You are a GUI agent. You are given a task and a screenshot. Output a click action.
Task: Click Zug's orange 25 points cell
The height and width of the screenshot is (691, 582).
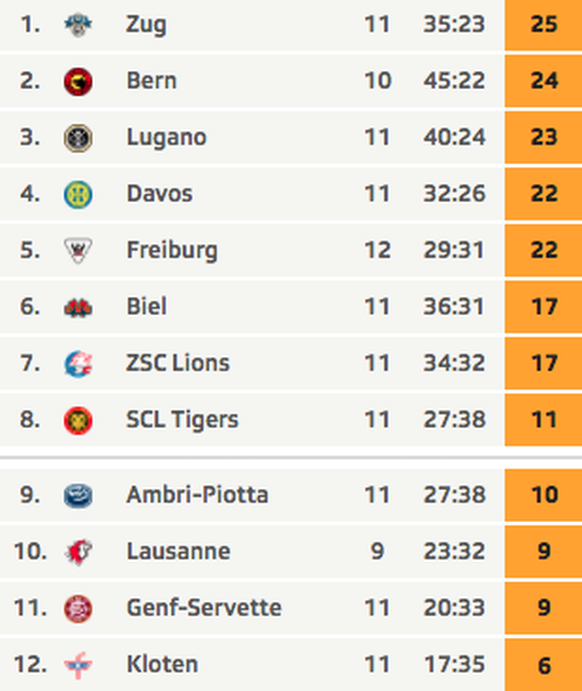pyautogui.click(x=544, y=25)
